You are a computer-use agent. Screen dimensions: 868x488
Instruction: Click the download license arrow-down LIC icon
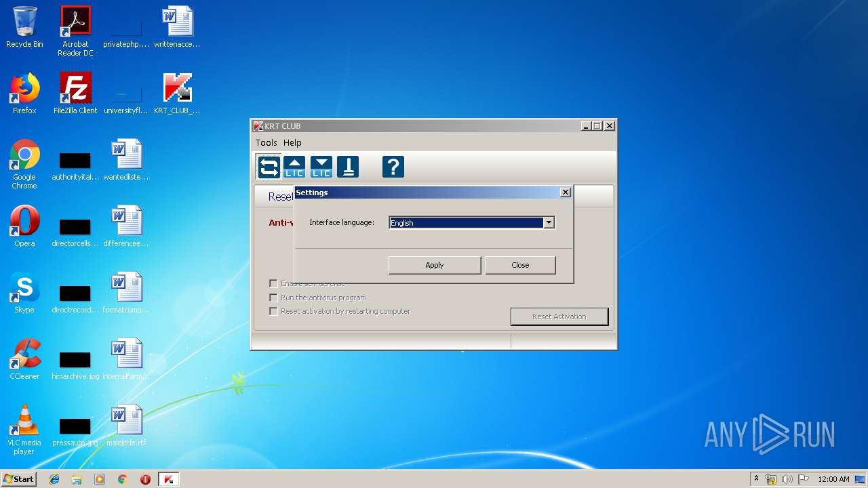[x=321, y=167]
